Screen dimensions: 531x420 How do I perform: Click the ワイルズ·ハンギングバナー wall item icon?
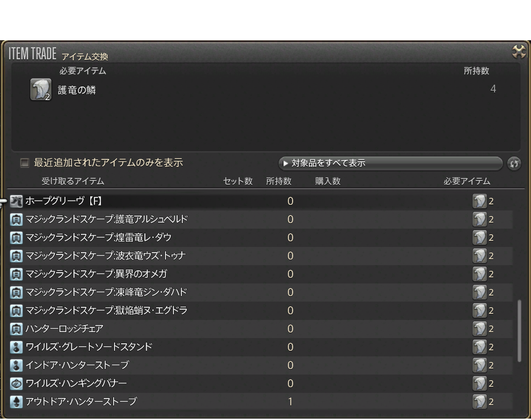16,384
